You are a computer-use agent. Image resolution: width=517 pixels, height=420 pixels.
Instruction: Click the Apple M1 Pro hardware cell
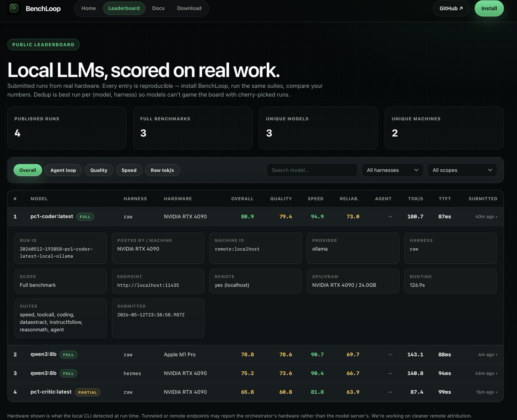pyautogui.click(x=180, y=355)
